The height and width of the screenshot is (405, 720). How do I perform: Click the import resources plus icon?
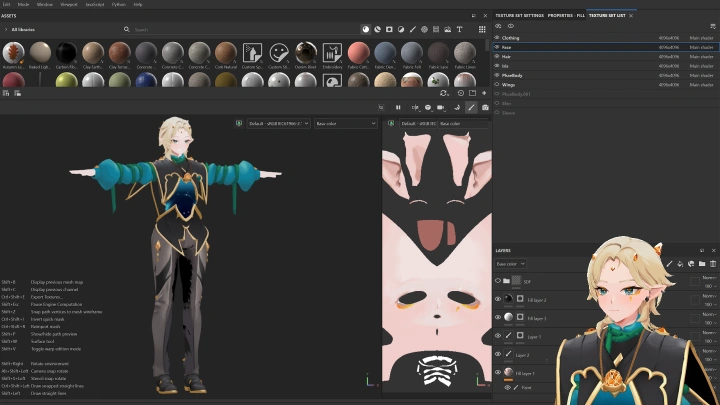(x=484, y=93)
